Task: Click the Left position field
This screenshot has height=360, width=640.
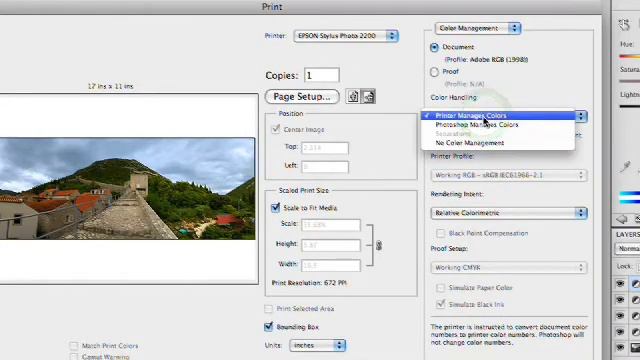Action: coord(325,166)
